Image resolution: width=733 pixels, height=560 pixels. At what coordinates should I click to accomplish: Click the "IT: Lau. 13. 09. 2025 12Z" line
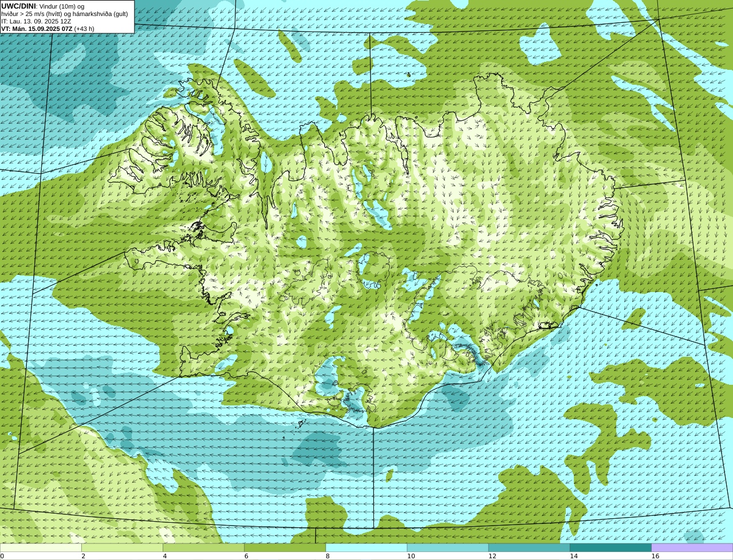pyautogui.click(x=36, y=21)
